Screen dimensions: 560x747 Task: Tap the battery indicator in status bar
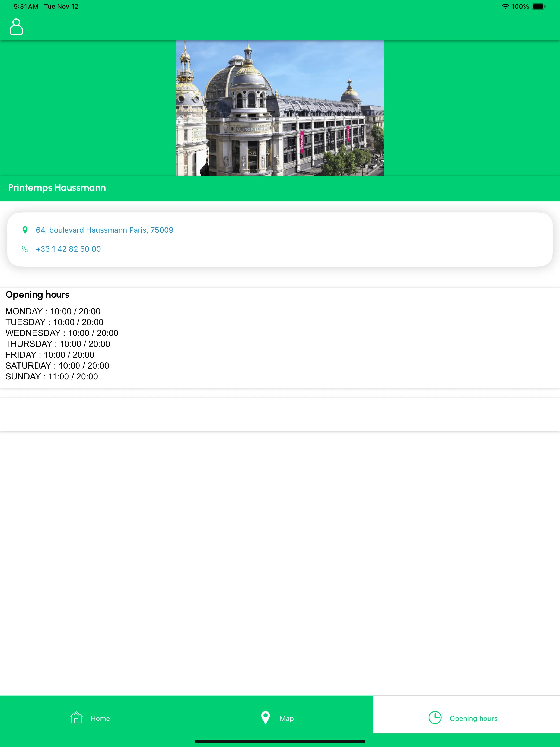click(539, 7)
